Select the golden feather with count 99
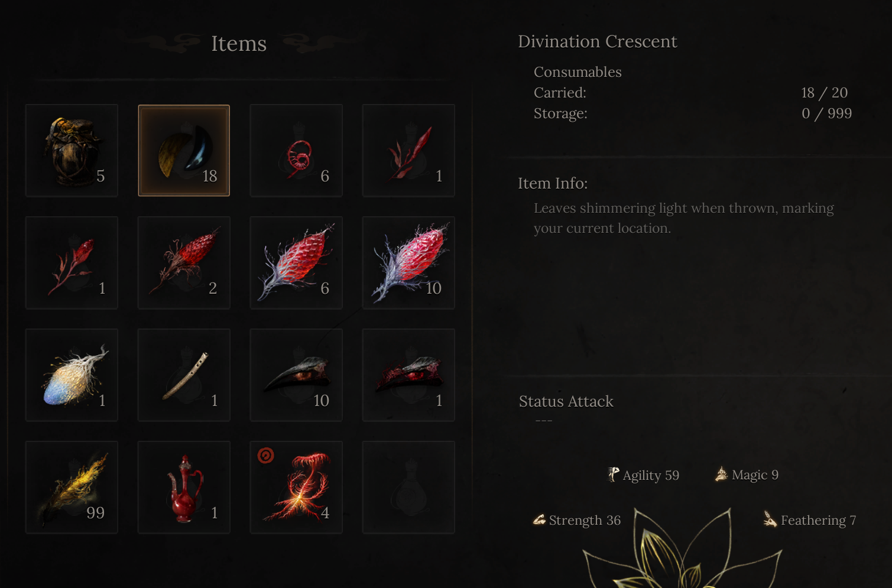The width and height of the screenshot is (892, 588). coord(72,488)
